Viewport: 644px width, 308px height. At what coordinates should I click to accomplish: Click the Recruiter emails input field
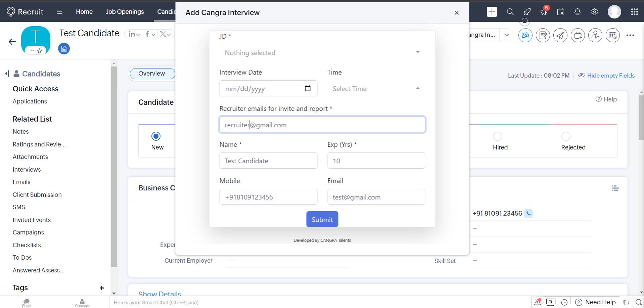322,125
